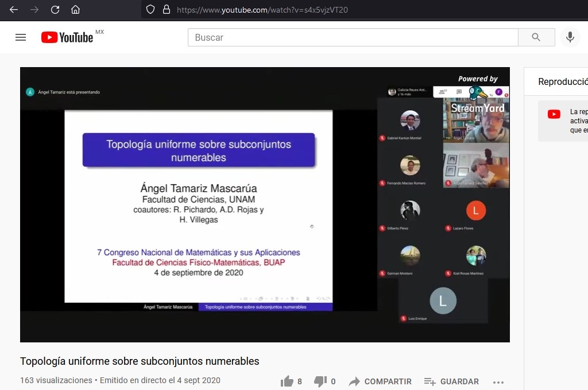Click the Reproducción panel heading
The image size is (588, 390).
[x=563, y=81]
